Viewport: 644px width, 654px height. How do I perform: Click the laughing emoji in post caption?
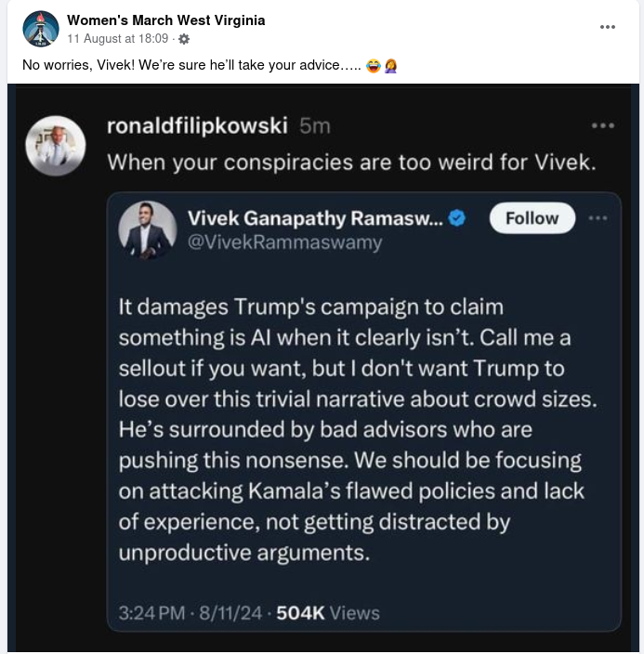click(x=374, y=66)
